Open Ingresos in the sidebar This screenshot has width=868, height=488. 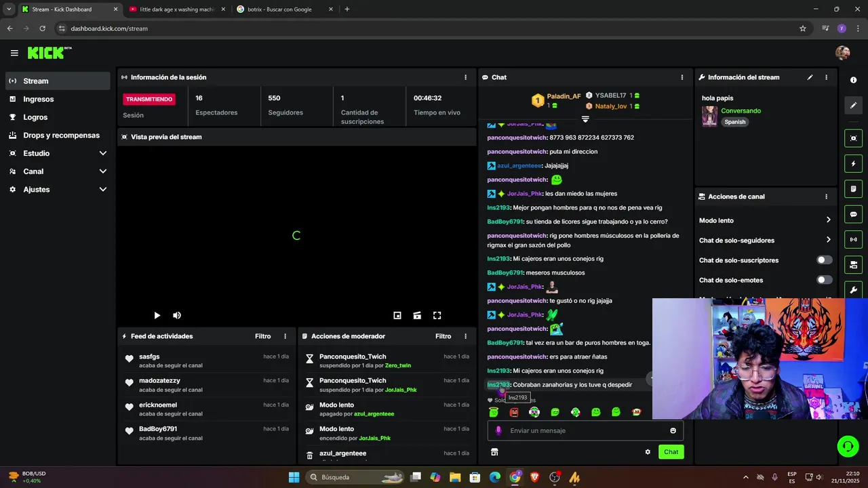click(x=58, y=99)
